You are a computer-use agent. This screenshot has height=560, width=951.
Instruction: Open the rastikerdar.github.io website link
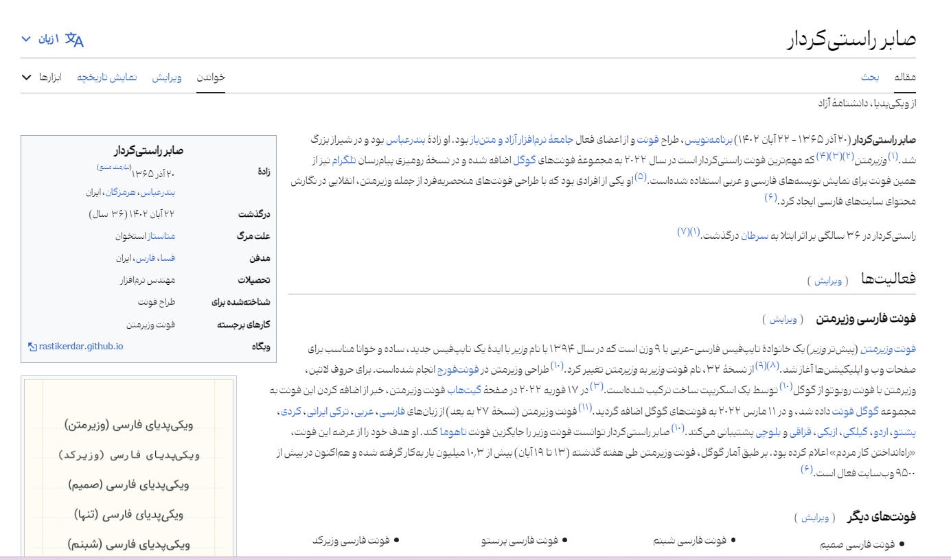[81, 347]
